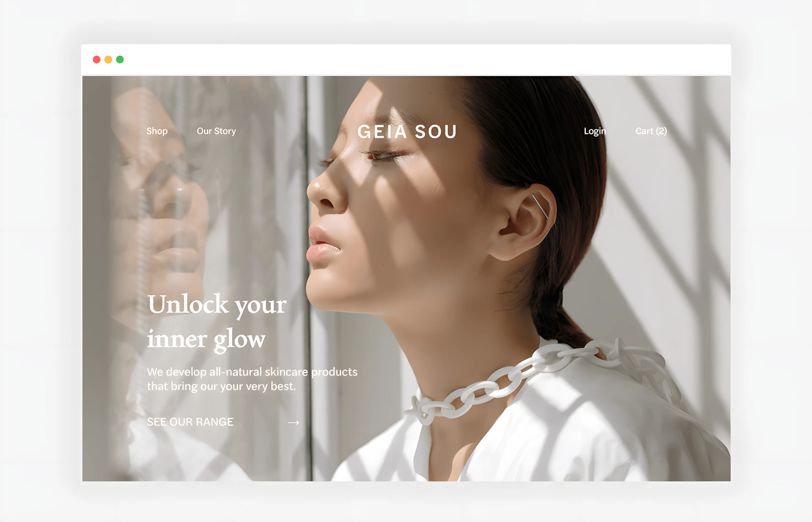Screen dimensions: 812x522
Task: Click the arrow icon beside SEE OUR RANGE
Action: (x=294, y=422)
